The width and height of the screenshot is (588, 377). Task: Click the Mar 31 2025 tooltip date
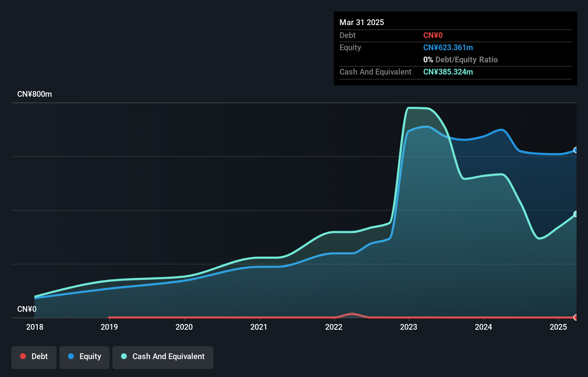[362, 22]
